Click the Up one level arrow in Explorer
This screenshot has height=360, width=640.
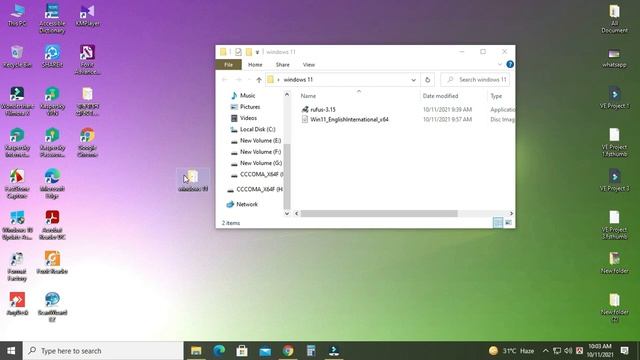259,80
